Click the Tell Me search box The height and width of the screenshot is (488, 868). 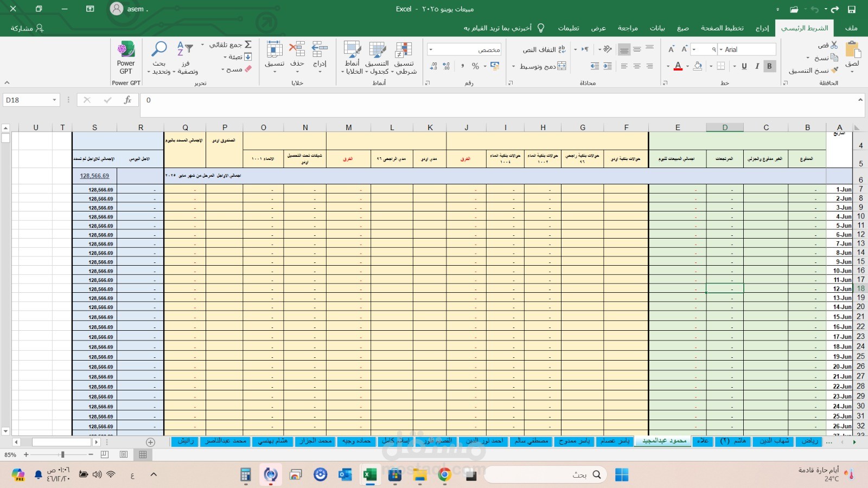[x=503, y=28]
